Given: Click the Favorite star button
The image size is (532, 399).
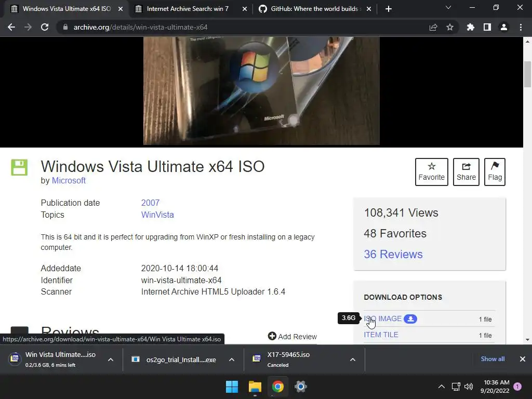Looking at the screenshot, I should (x=432, y=171).
